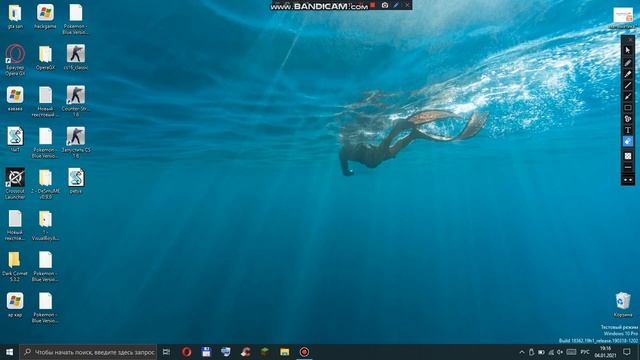Select the numbering tool in the drawing toolbar
The height and width of the screenshot is (360, 640).
coord(628,119)
